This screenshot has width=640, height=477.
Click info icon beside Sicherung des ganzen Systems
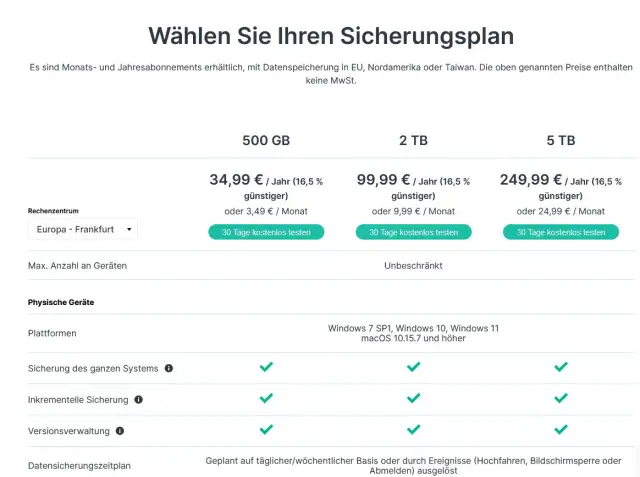point(169,368)
